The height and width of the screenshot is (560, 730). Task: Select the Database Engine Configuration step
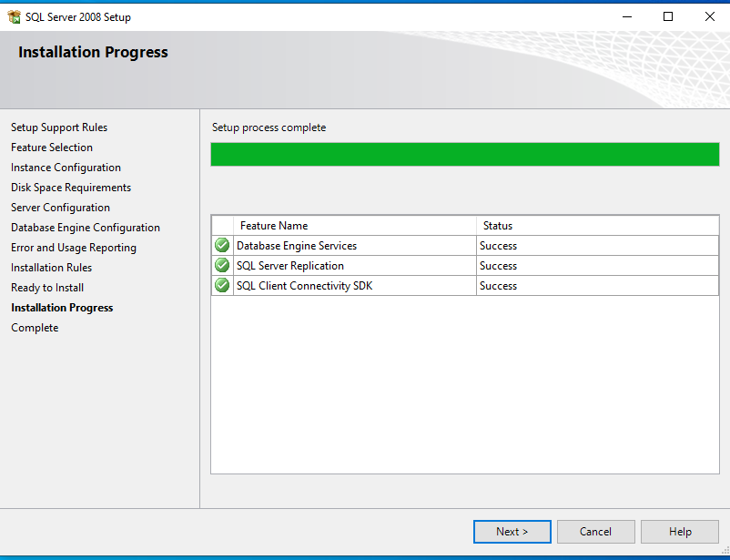pos(86,228)
